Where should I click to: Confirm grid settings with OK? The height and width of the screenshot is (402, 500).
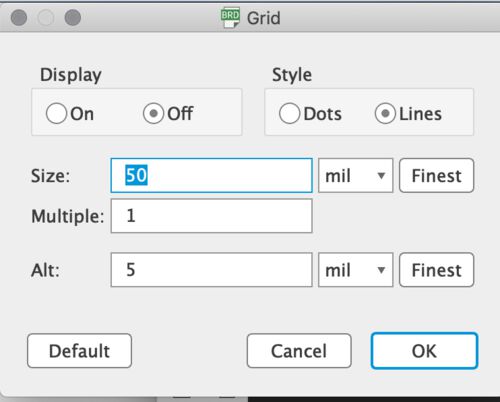(x=424, y=351)
